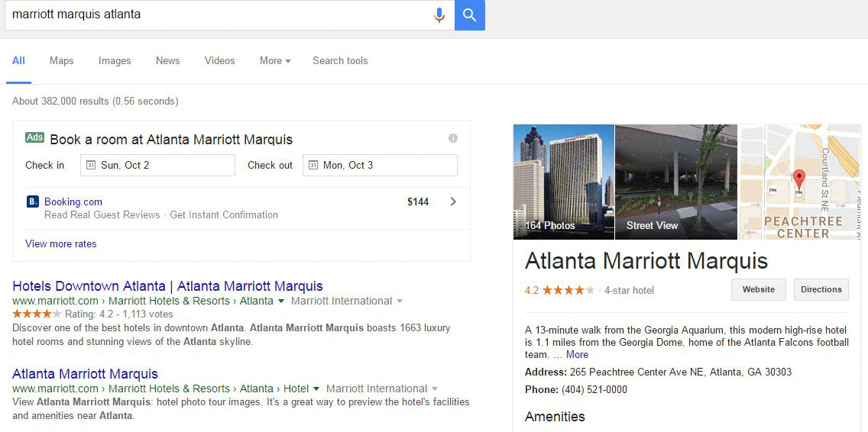Image resolution: width=868 pixels, height=432 pixels.
Task: Click the Atlanta Marriott Marquis panel title
Action: point(646,261)
